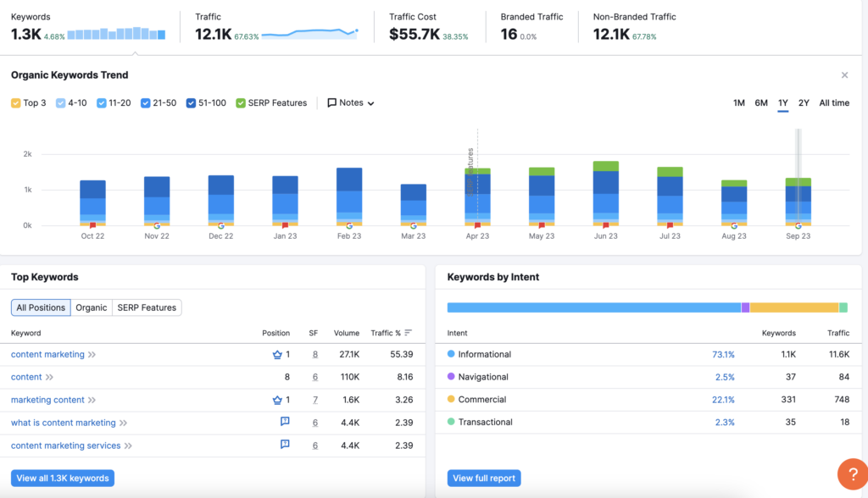
Task: Expand arrows next to content marketing services
Action: tap(128, 446)
